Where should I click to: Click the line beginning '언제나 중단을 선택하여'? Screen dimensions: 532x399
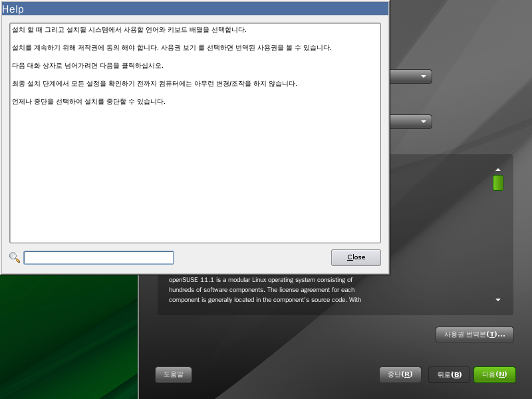click(x=88, y=102)
